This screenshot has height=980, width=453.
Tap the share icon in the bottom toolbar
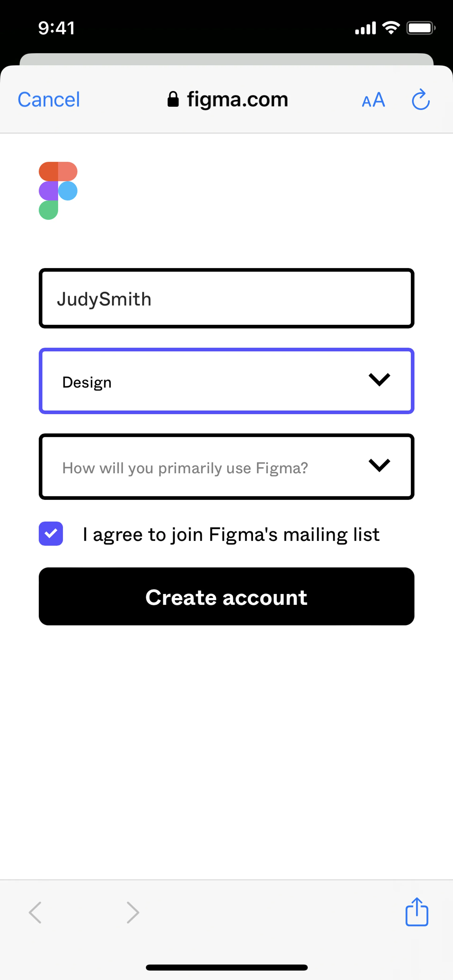click(417, 912)
